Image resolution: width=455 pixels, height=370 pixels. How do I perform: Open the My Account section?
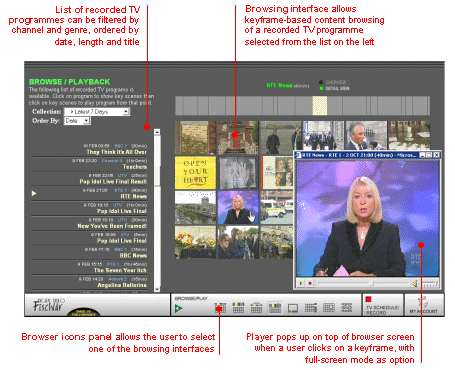[x=424, y=305]
